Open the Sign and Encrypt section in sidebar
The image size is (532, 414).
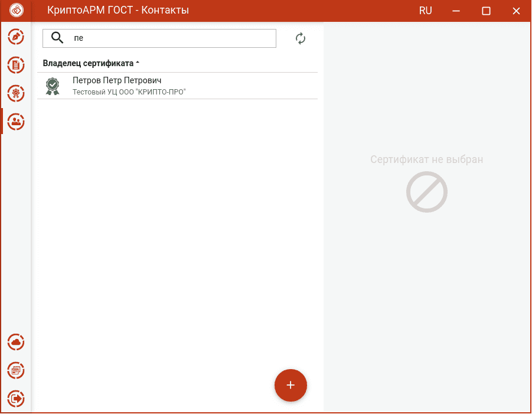click(x=16, y=37)
